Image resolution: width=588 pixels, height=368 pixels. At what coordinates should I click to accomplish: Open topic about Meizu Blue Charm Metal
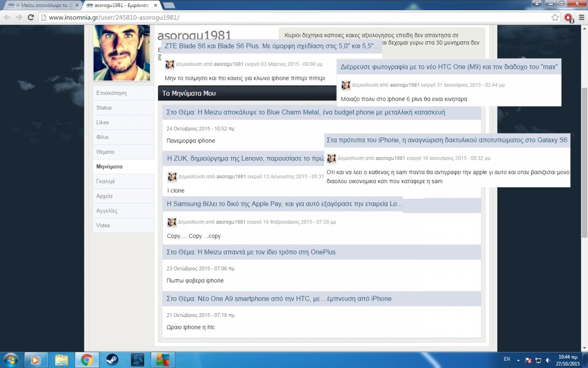[x=306, y=112]
